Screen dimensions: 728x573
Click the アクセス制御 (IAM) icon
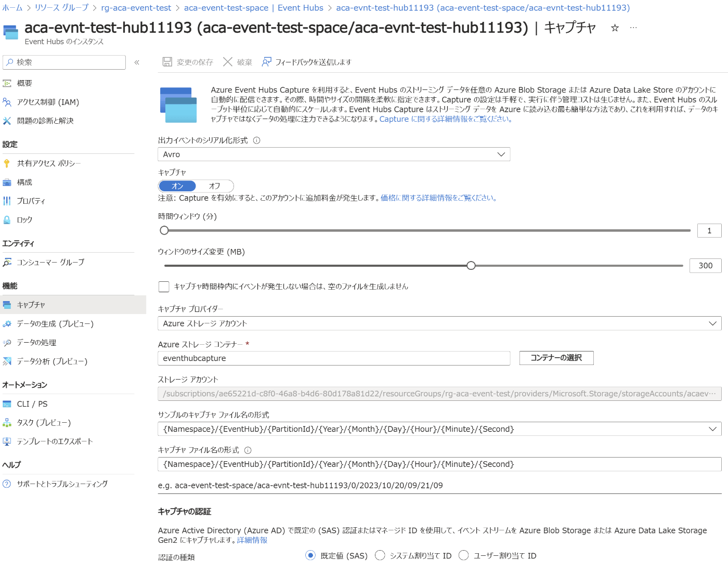pos(7,102)
